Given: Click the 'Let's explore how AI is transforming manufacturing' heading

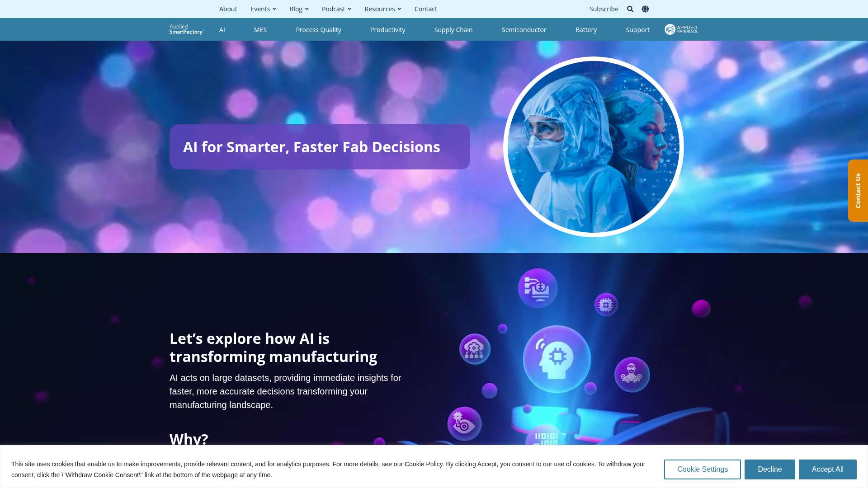Looking at the screenshot, I should (273, 347).
